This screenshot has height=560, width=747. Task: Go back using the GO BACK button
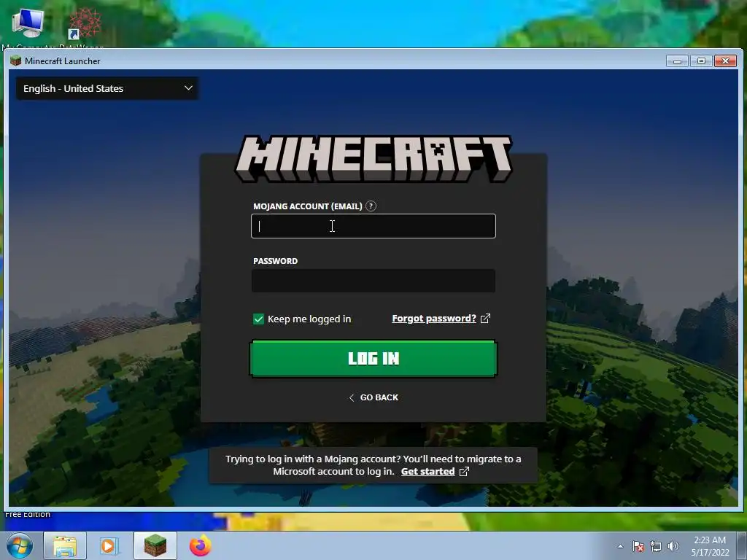coord(373,397)
